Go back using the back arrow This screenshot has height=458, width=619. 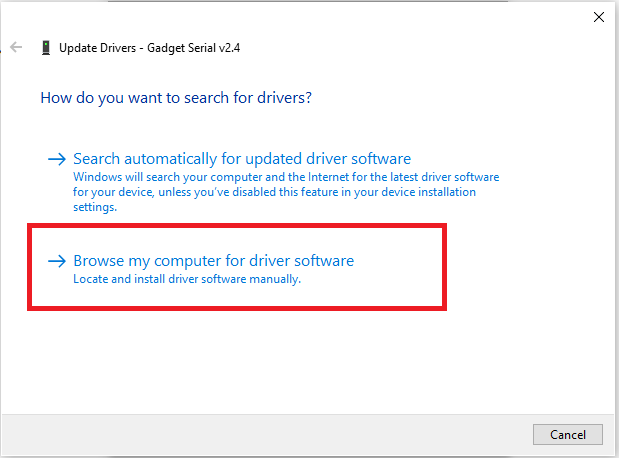(16, 47)
